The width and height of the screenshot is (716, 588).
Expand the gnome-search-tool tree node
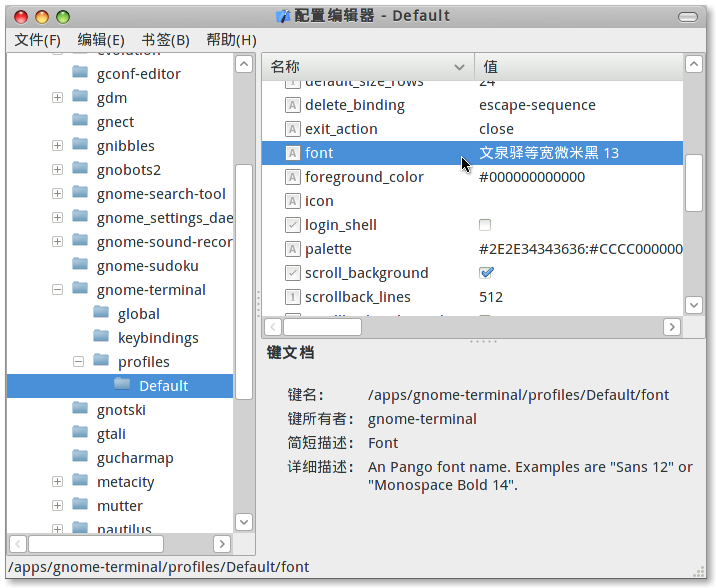57,194
